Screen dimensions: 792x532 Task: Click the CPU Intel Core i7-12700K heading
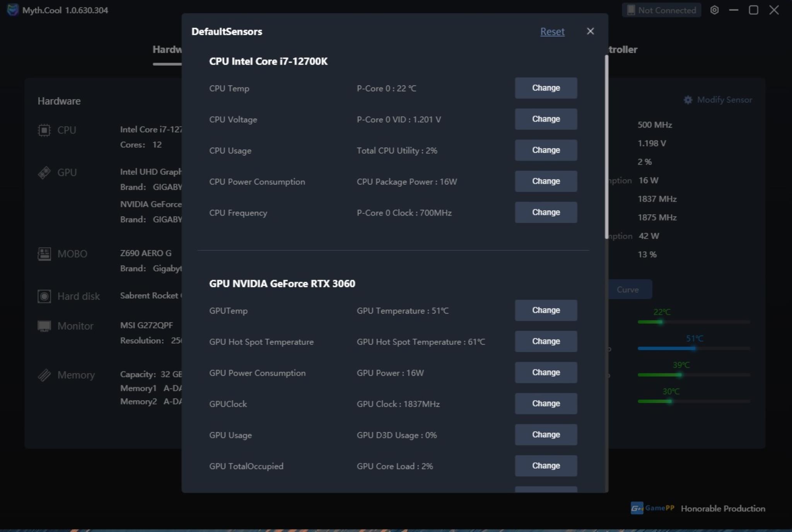[x=268, y=61]
